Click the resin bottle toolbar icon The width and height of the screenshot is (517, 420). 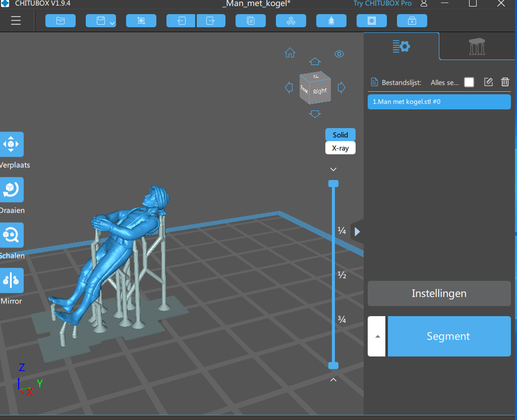(331, 21)
